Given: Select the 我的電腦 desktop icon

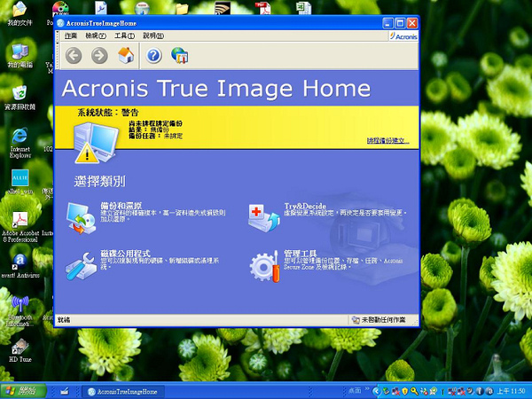Looking at the screenshot, I should coord(20,55).
